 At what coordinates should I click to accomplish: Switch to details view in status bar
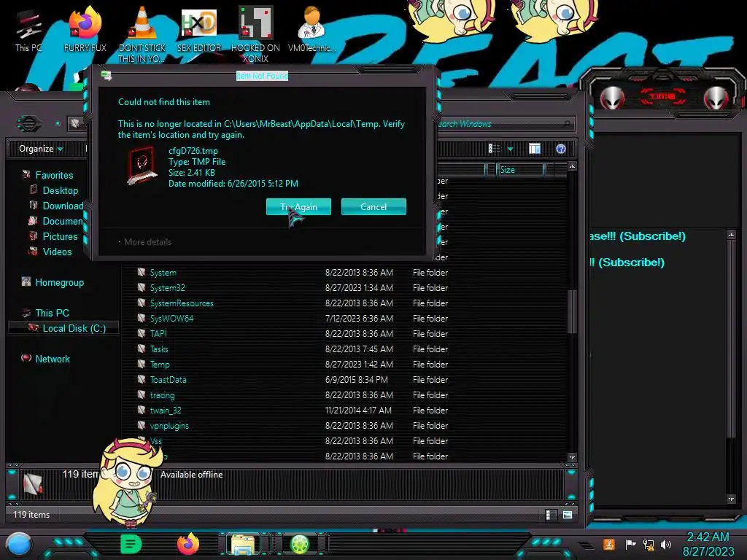(551, 514)
